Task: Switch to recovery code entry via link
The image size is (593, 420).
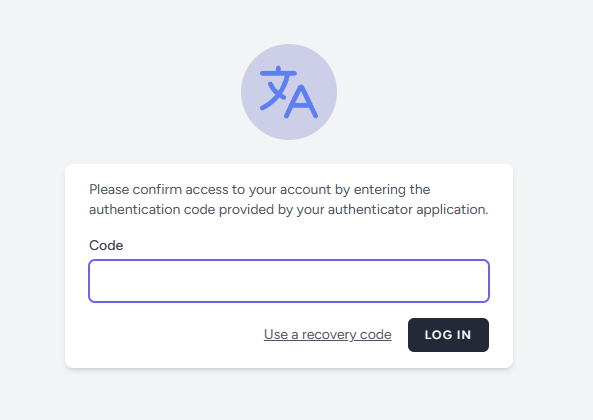Action: [328, 335]
